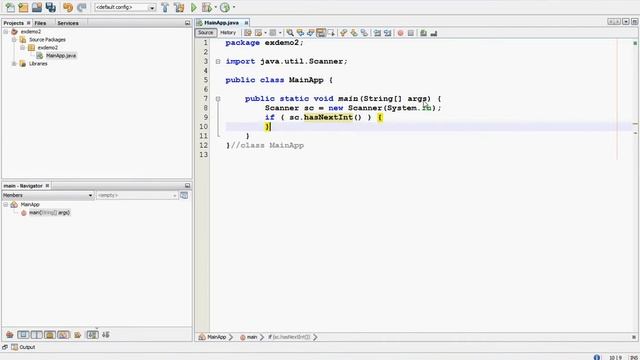
Task: Click the Debug Project icon
Action: tap(207, 7)
